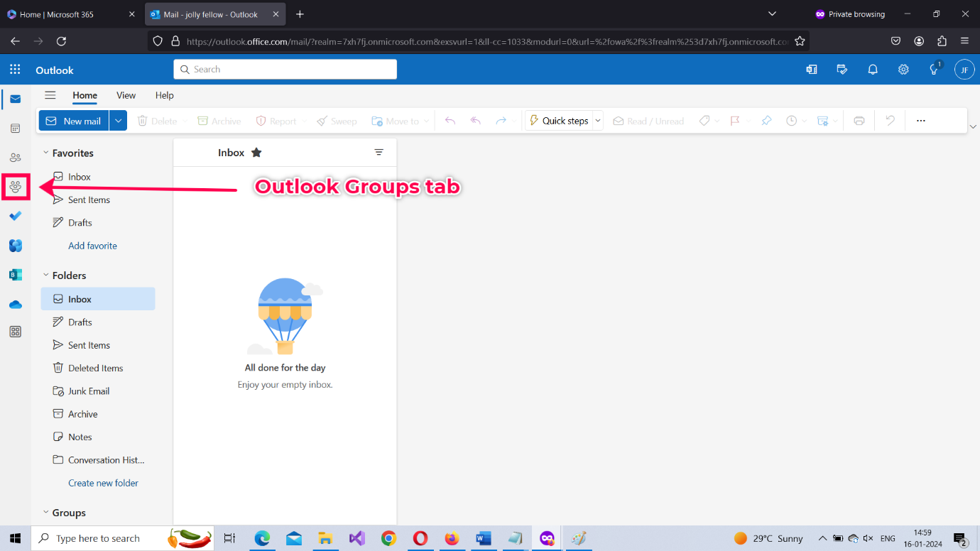This screenshot has height=551, width=980.
Task: Click the Add favorite link
Action: [92, 246]
